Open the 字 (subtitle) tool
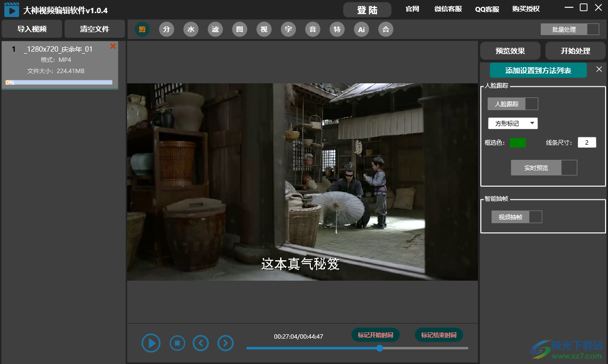Image resolution: width=608 pixels, height=364 pixels. (288, 29)
